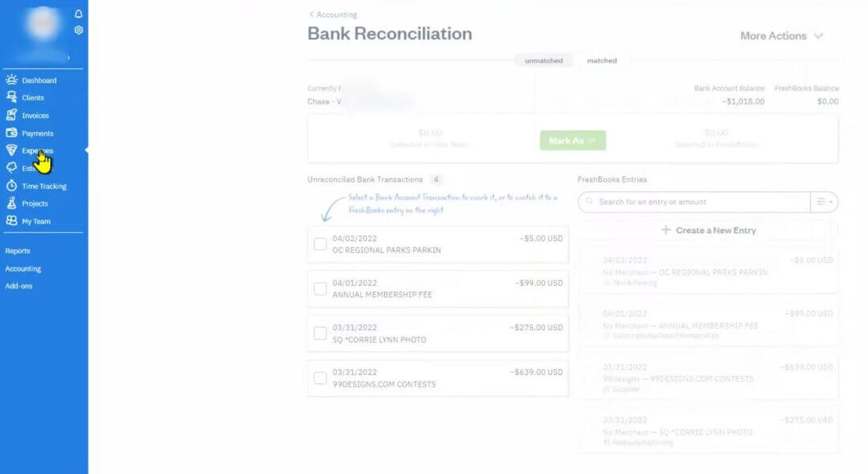Select the unmatched tab

[543, 59]
